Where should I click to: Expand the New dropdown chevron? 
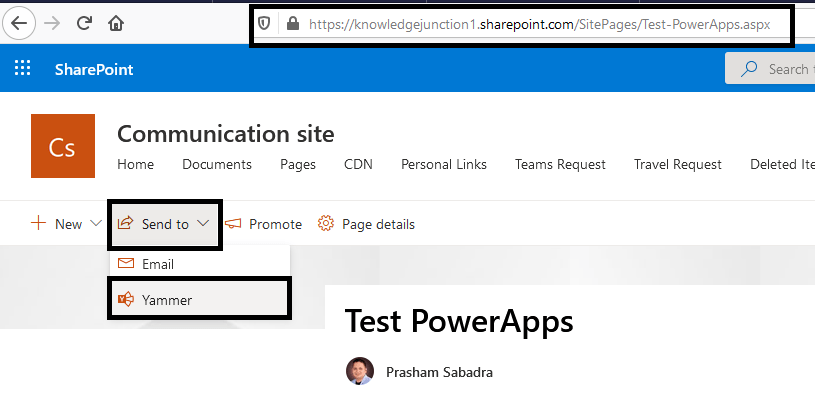point(96,224)
